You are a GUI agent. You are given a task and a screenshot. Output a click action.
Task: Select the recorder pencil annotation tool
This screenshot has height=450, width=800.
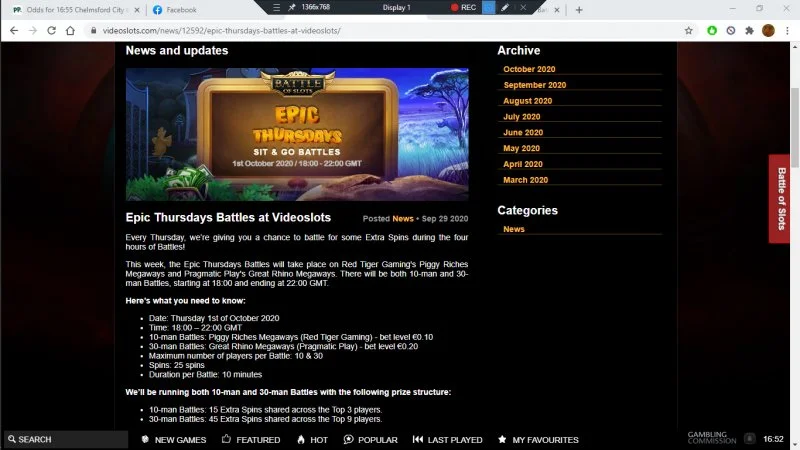click(505, 7)
